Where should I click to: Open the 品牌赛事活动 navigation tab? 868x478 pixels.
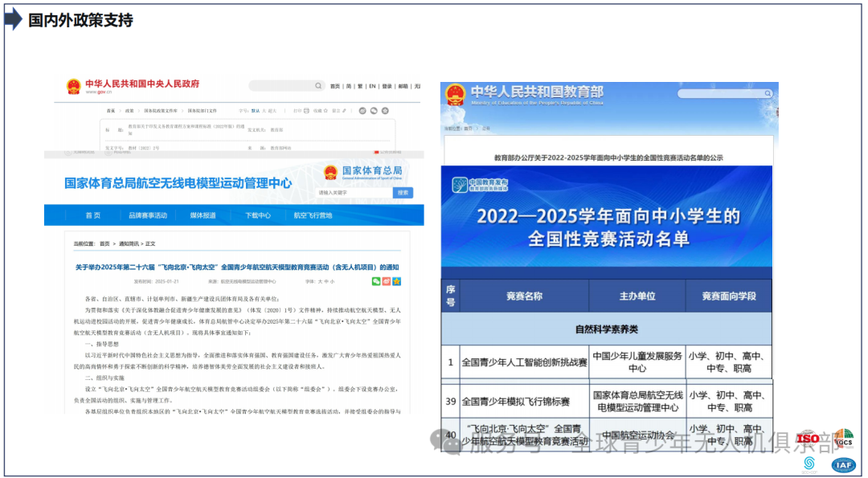click(x=148, y=215)
